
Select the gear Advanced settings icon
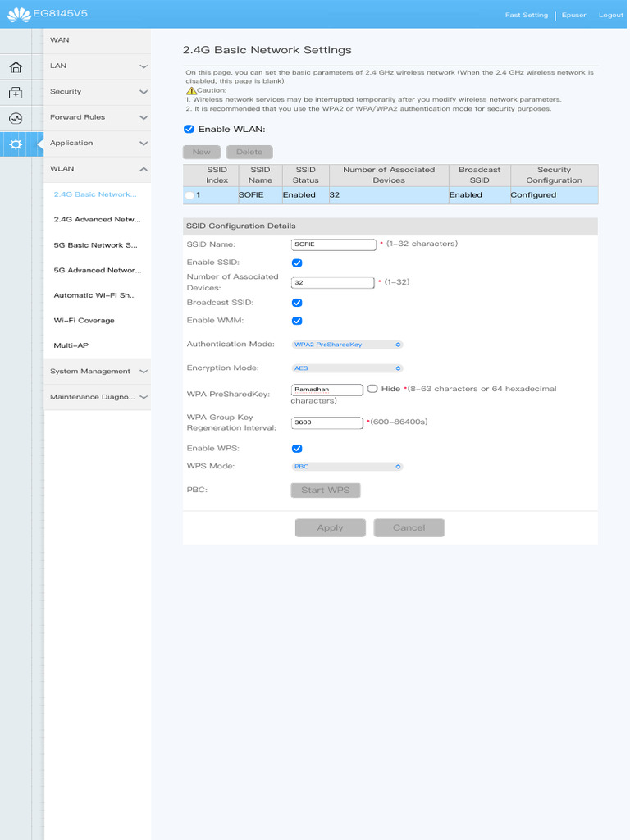point(16,144)
